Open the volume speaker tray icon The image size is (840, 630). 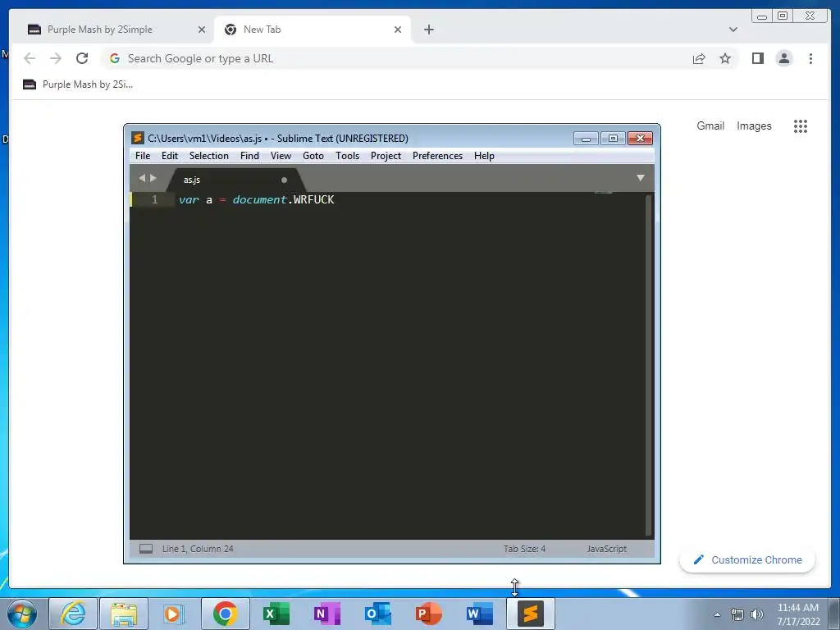[757, 614]
